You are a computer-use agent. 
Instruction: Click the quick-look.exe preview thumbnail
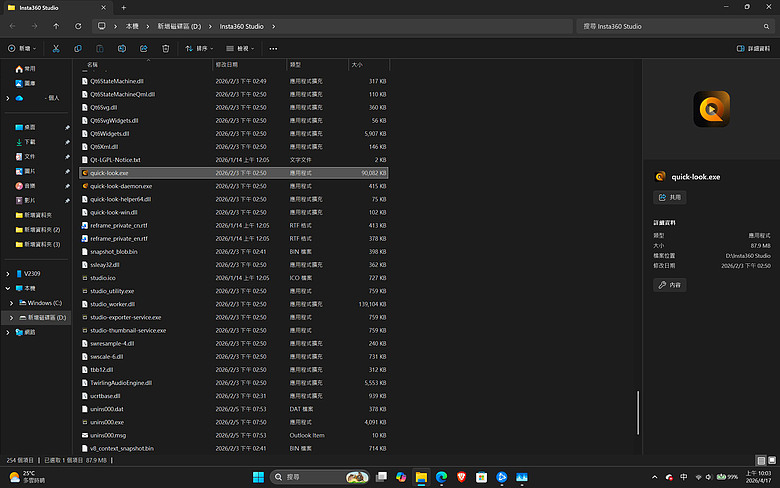tap(711, 109)
